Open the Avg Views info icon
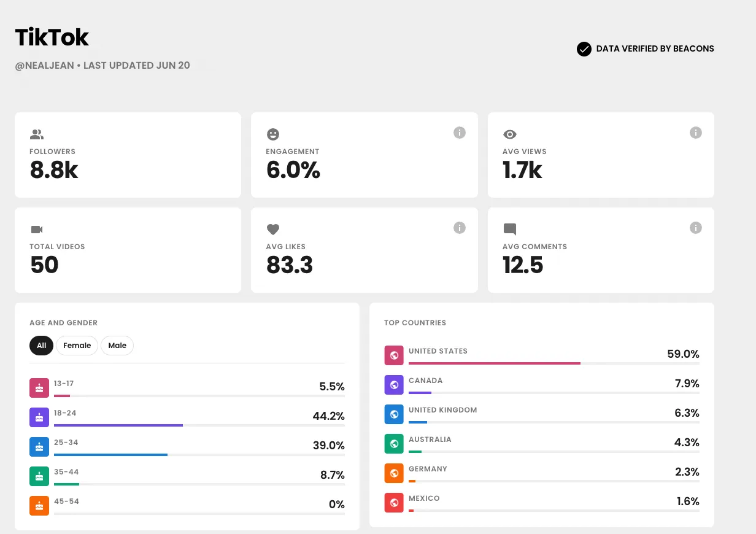This screenshot has width=756, height=534. [x=695, y=133]
